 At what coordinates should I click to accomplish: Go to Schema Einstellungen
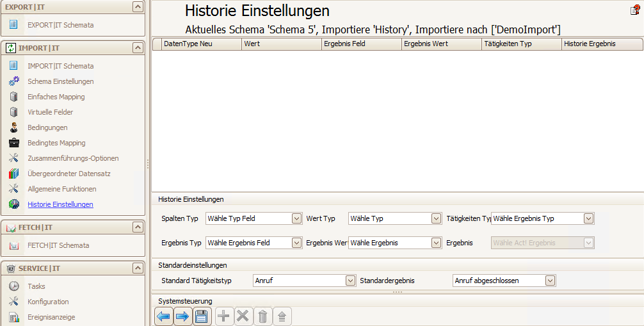60,81
